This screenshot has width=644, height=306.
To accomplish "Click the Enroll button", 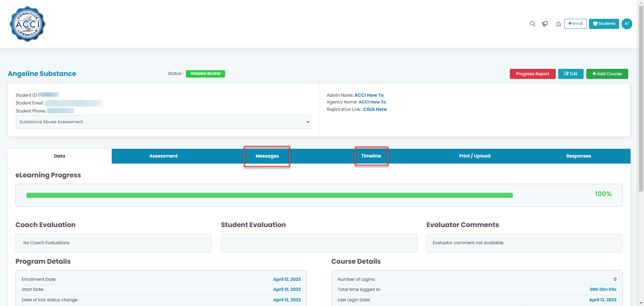I will pyautogui.click(x=575, y=24).
